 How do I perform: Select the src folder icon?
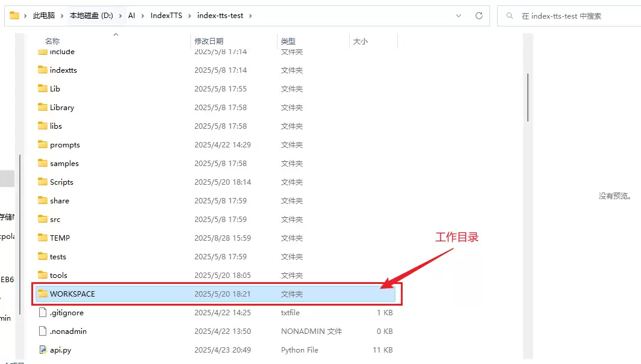[43, 219]
